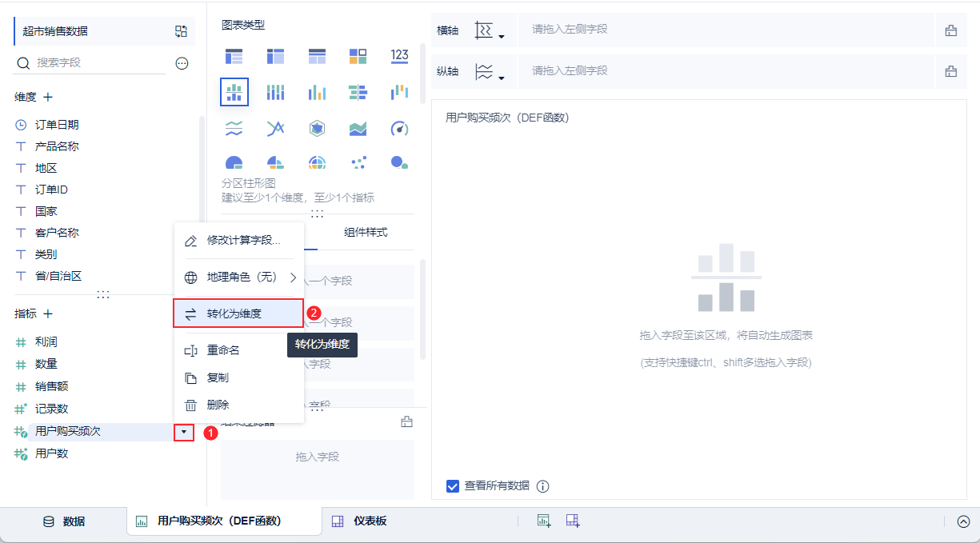Viewport: 980px width, 543px height.
Task: Toggle the bottom-right collapse arrow button
Action: pos(963,521)
